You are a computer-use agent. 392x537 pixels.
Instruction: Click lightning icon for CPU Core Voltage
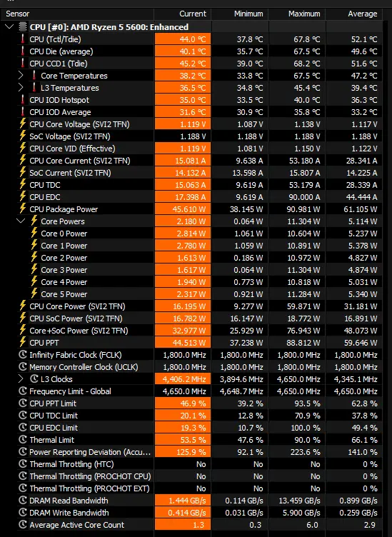[23, 124]
